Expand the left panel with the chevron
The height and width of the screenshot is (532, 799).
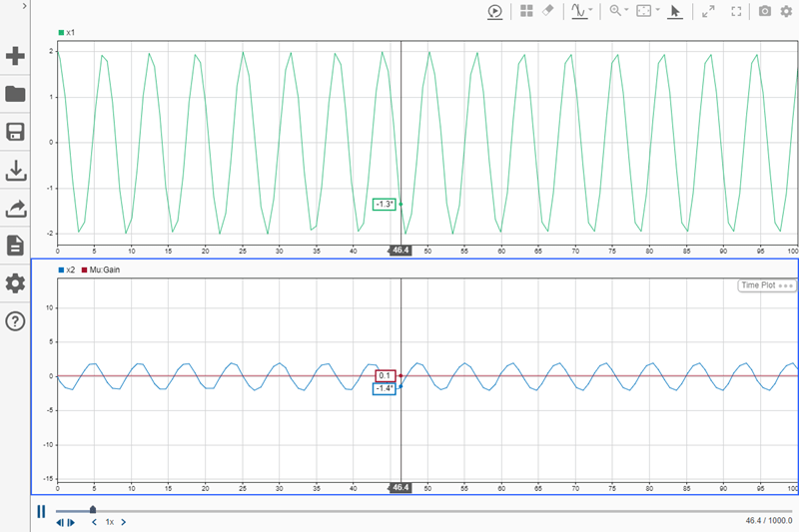click(24, 6)
